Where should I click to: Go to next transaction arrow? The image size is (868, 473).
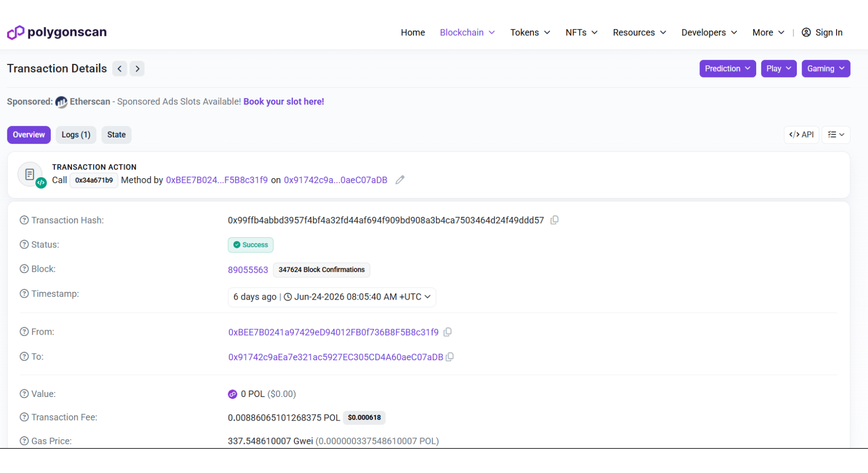pyautogui.click(x=137, y=69)
